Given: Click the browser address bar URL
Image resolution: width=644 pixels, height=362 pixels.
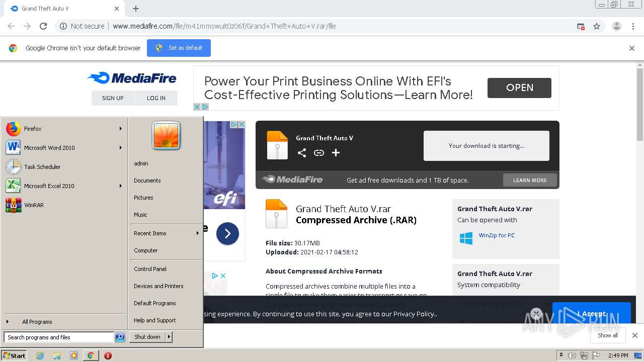Looking at the screenshot, I should pyautogui.click(x=224, y=26).
